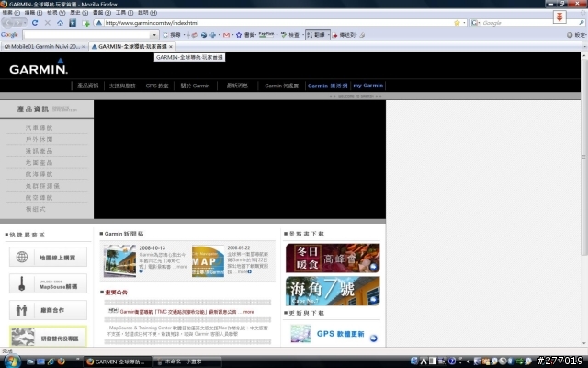The width and height of the screenshot is (588, 368).
Task: Click the MAP news thumbnail
Action: click(x=209, y=261)
